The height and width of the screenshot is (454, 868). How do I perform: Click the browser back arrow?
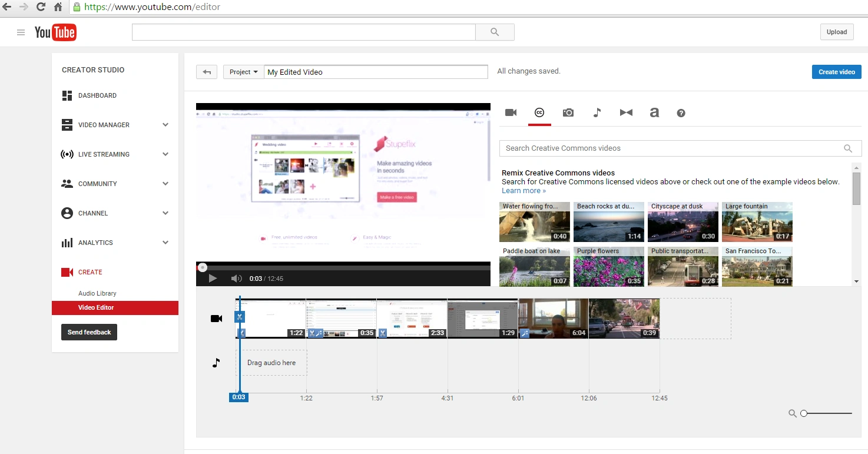point(6,7)
